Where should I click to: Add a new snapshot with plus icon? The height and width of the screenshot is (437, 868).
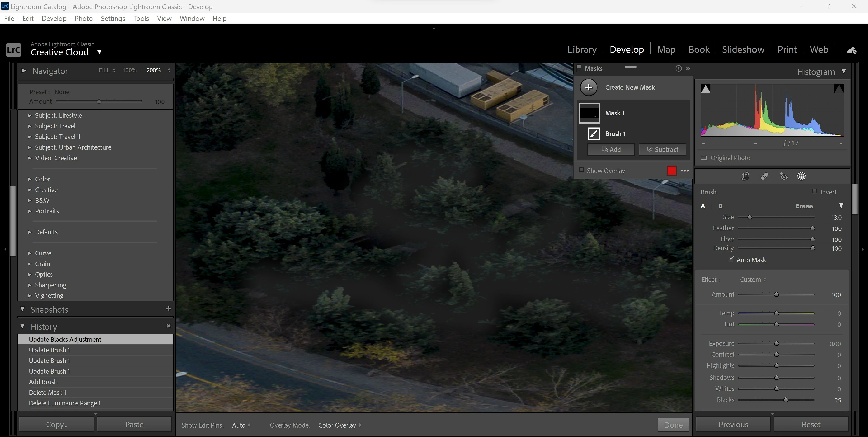(168, 309)
